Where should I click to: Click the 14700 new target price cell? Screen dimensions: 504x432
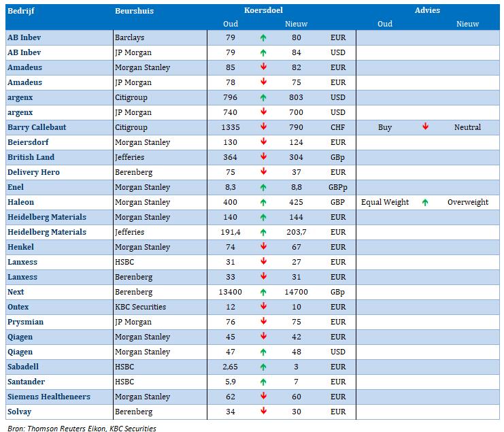click(x=296, y=292)
